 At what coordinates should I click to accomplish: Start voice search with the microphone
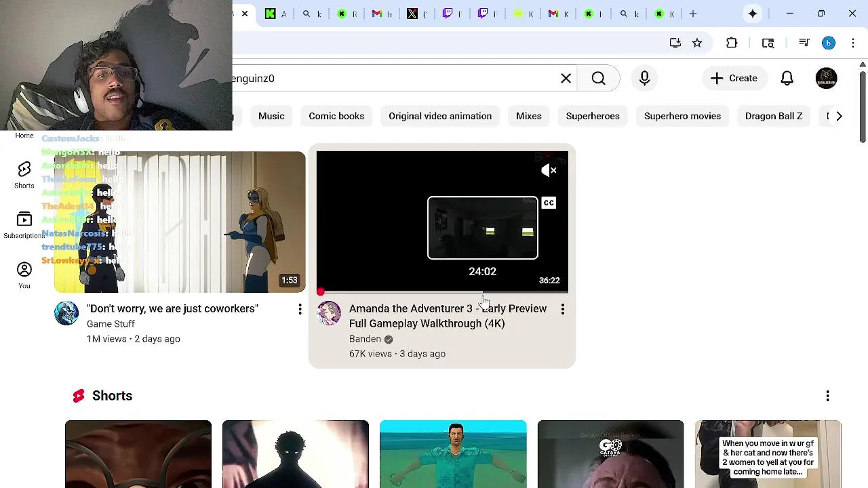tap(644, 78)
